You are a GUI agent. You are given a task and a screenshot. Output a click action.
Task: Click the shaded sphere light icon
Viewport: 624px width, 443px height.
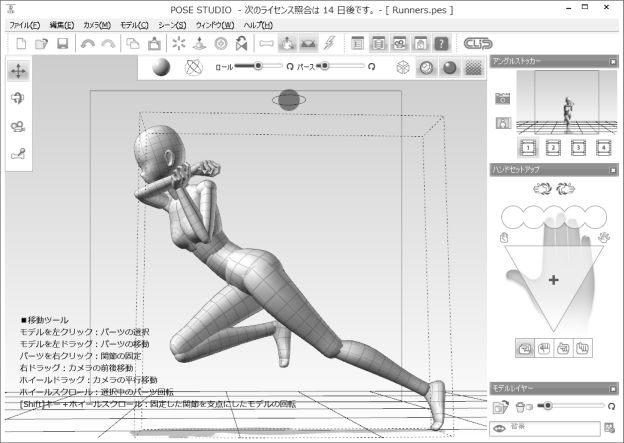(161, 67)
